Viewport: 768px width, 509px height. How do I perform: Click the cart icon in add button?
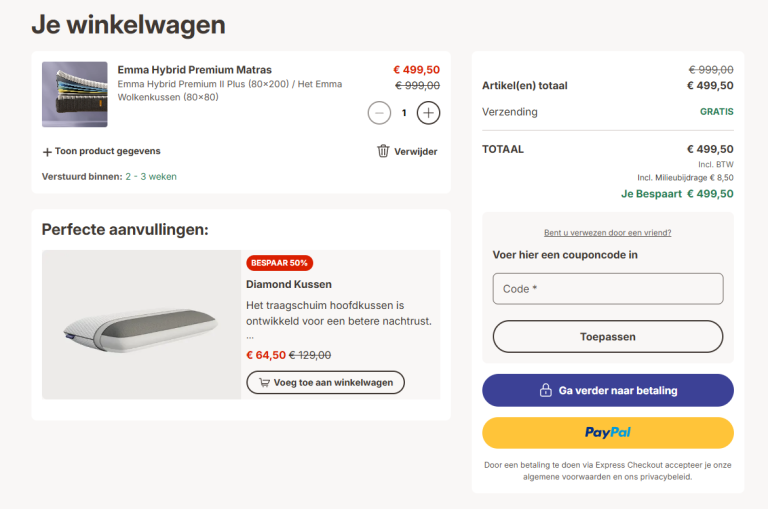[x=264, y=382]
